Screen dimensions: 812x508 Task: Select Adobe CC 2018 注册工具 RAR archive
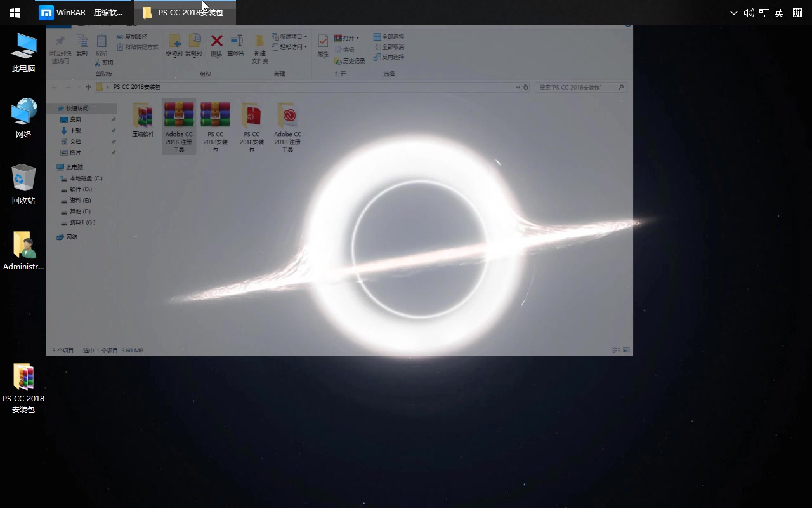179,127
